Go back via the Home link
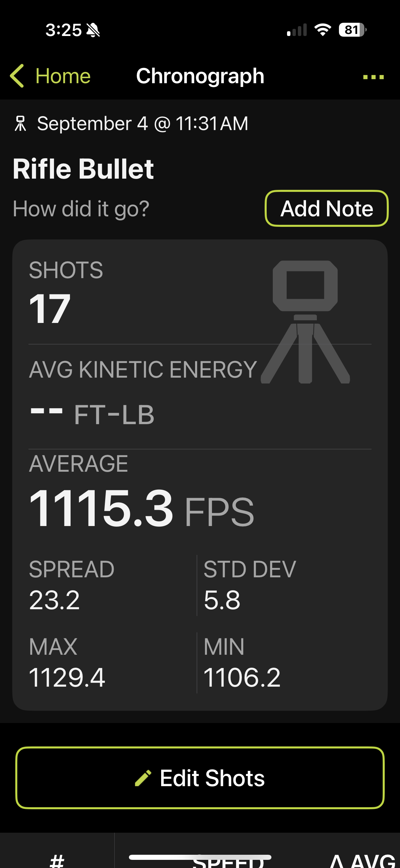The width and height of the screenshot is (400, 868). (x=63, y=76)
